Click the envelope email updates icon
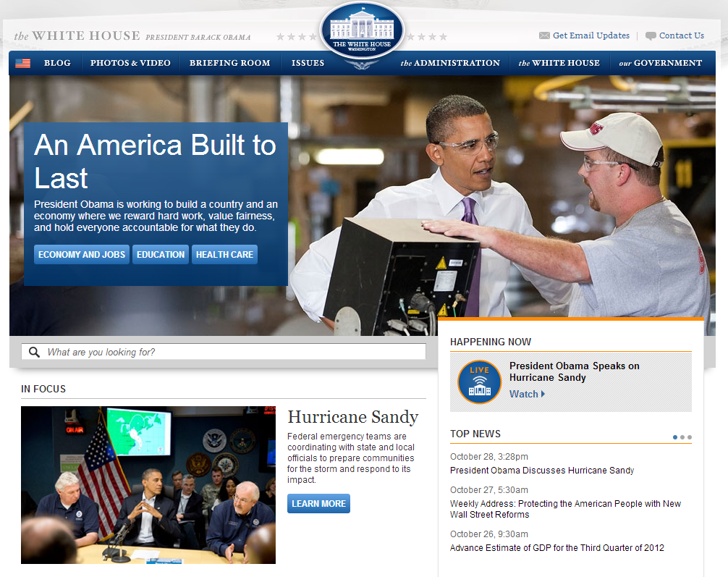Screen dimensions: 728x577 (544, 35)
